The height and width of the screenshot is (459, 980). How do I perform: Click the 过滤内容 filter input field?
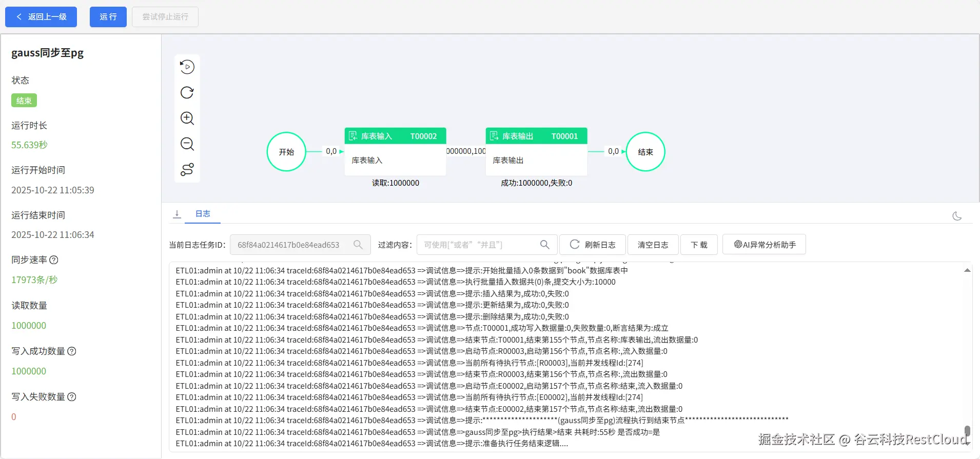477,245
